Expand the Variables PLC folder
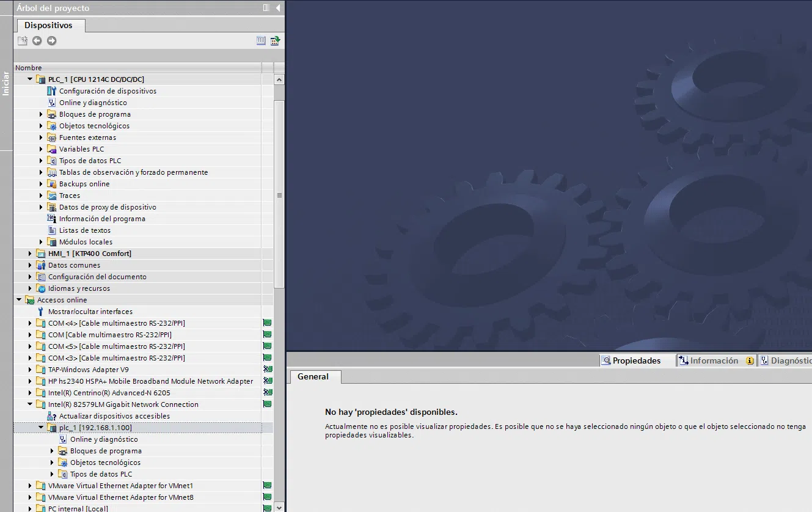Screen dimensions: 812x512 click(x=42, y=149)
